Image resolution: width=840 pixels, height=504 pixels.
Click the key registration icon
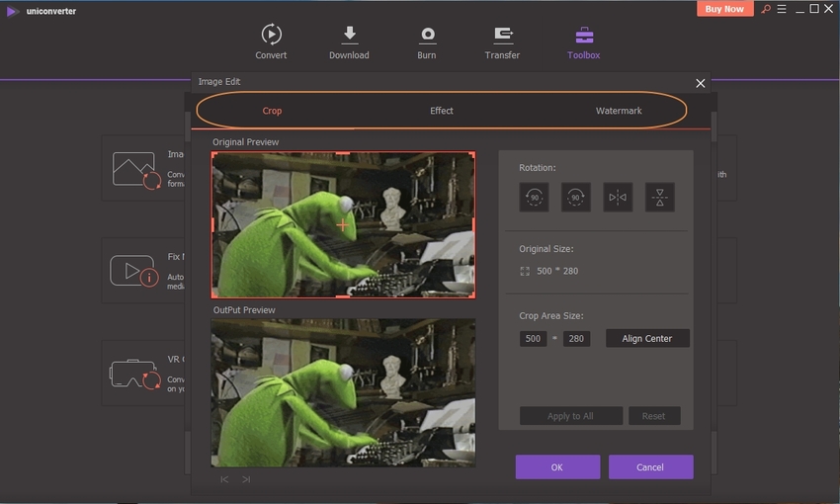[765, 9]
